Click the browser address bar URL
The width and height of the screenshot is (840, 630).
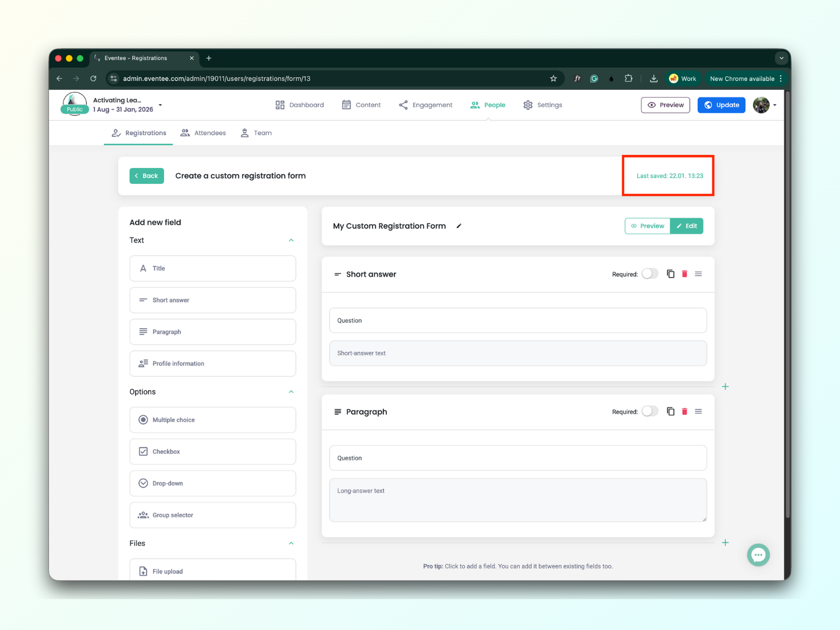(x=217, y=79)
